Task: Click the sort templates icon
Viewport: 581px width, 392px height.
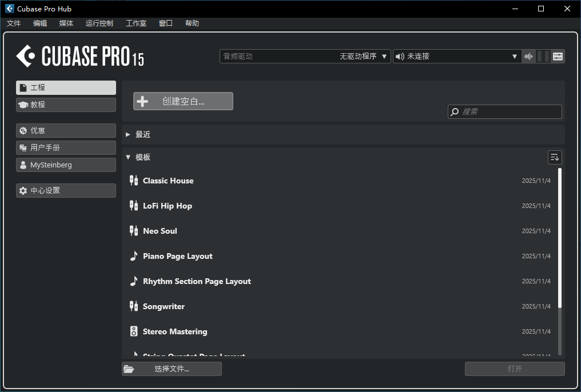Action: 555,157
